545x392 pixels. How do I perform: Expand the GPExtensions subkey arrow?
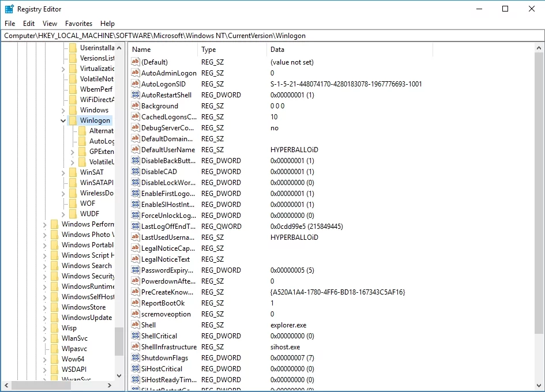tap(72, 152)
